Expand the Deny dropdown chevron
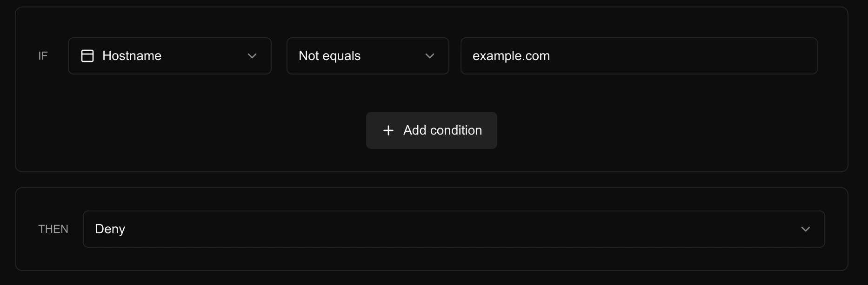This screenshot has height=285, width=868. pos(806,229)
